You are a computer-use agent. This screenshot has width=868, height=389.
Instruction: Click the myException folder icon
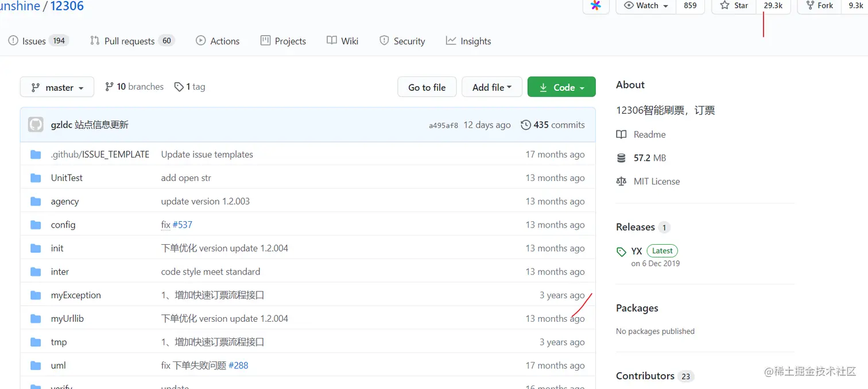(x=36, y=295)
